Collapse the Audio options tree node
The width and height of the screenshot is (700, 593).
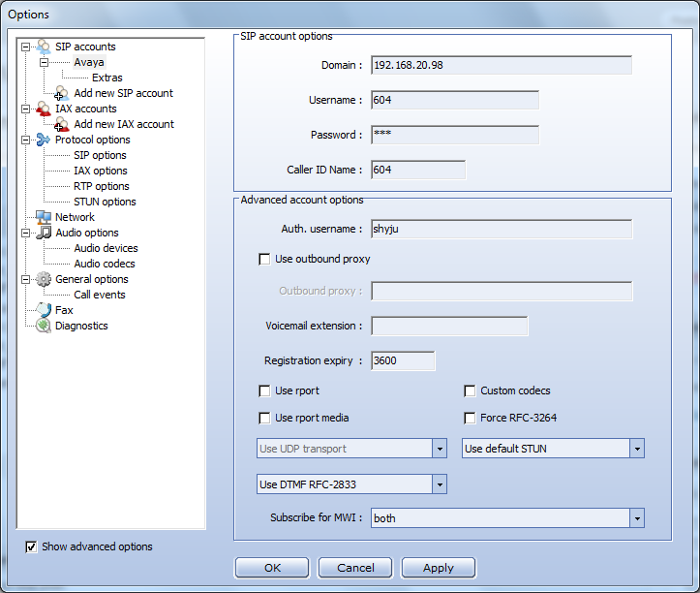(x=26, y=233)
